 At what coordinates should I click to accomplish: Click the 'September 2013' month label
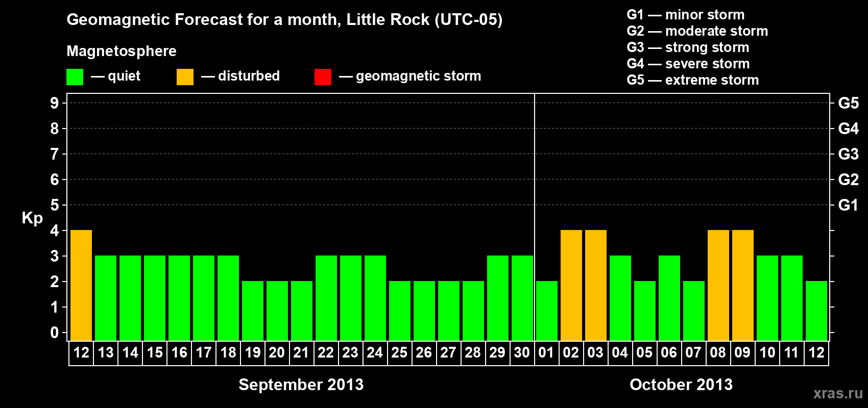tap(301, 385)
